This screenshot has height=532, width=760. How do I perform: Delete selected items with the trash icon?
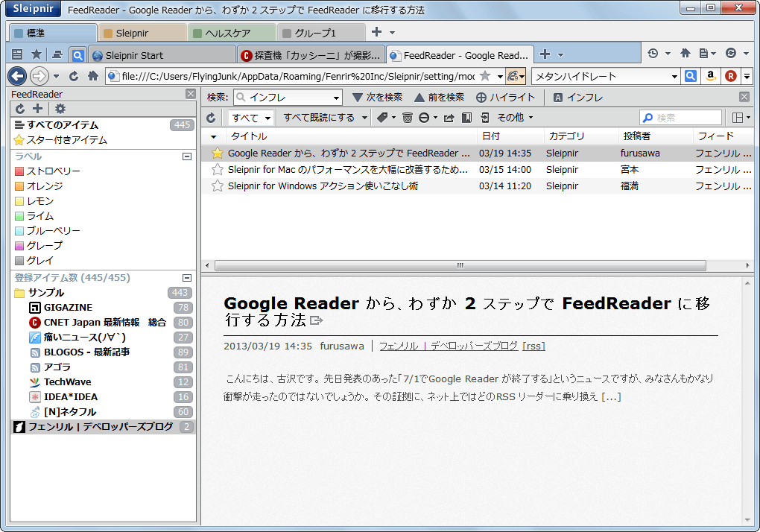(x=408, y=118)
